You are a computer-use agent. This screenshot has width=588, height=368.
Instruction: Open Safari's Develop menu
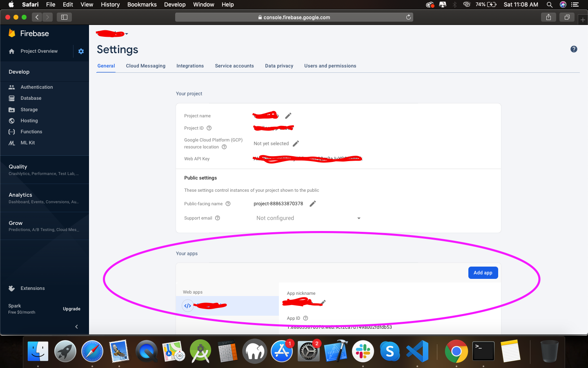(x=175, y=4)
